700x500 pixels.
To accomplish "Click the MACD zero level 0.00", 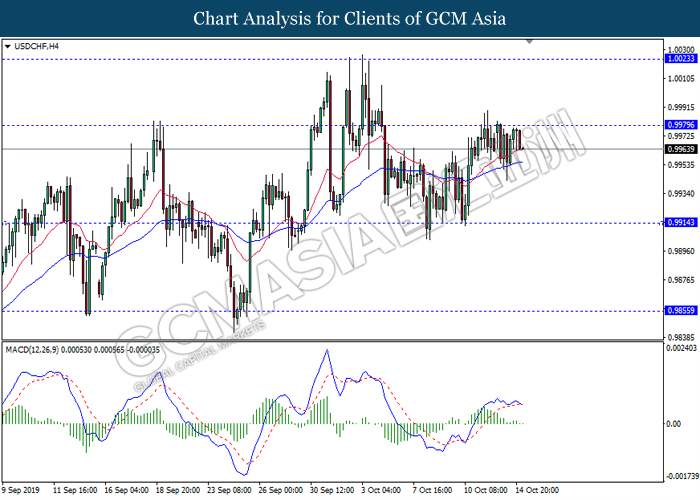I will pyautogui.click(x=674, y=424).
